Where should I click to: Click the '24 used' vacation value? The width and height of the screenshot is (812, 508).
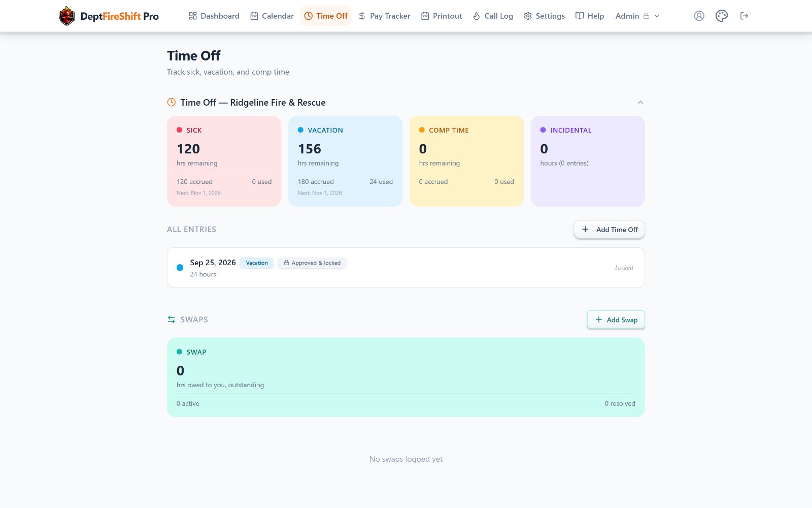click(x=381, y=181)
